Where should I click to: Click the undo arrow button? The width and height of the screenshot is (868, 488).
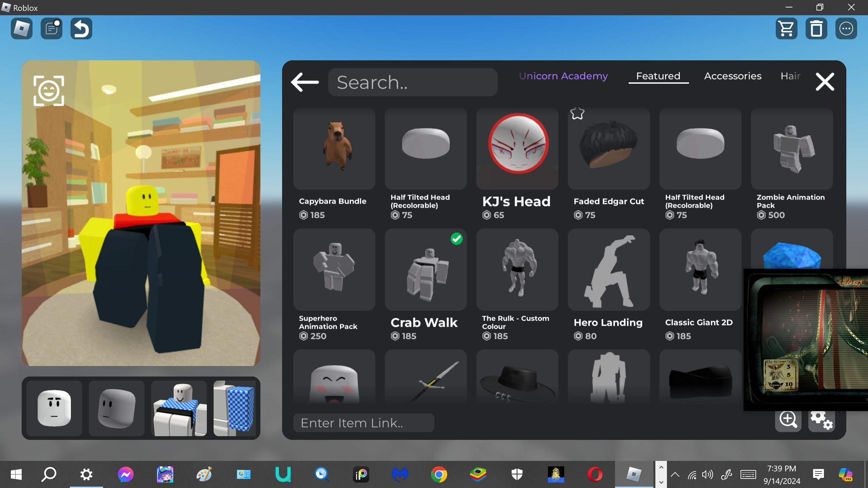pyautogui.click(x=81, y=28)
